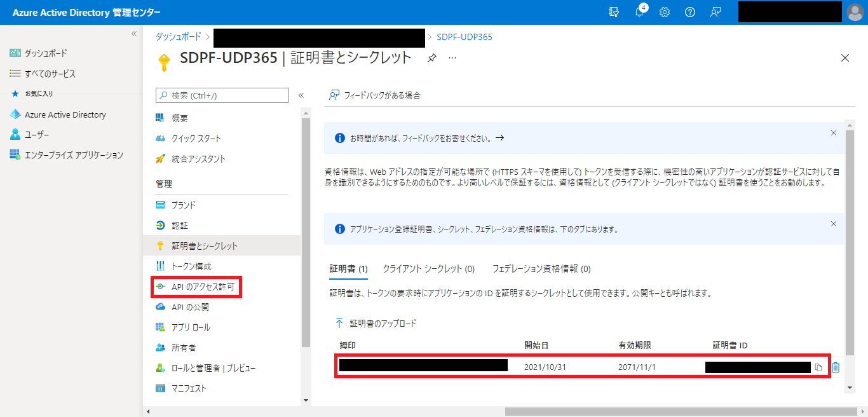Screen dimensions: 868x417
Task: Click the ダッシュボード breadcrumb link
Action: (179, 37)
